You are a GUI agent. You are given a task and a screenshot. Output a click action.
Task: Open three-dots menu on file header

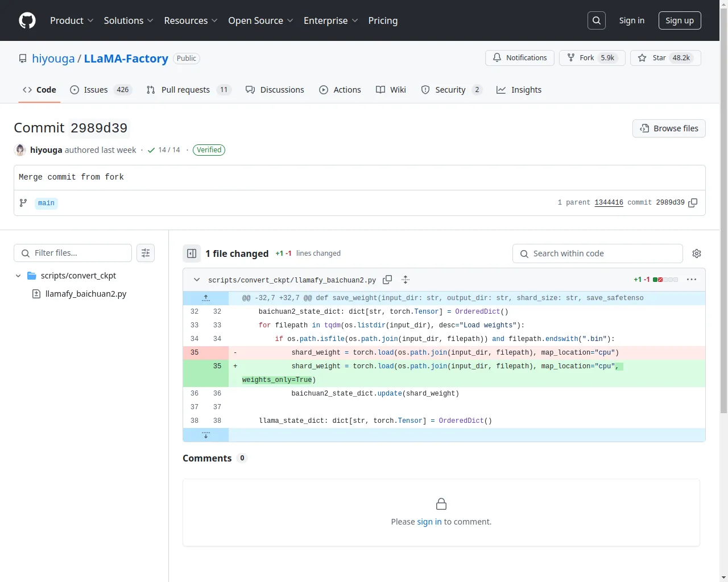tap(692, 280)
